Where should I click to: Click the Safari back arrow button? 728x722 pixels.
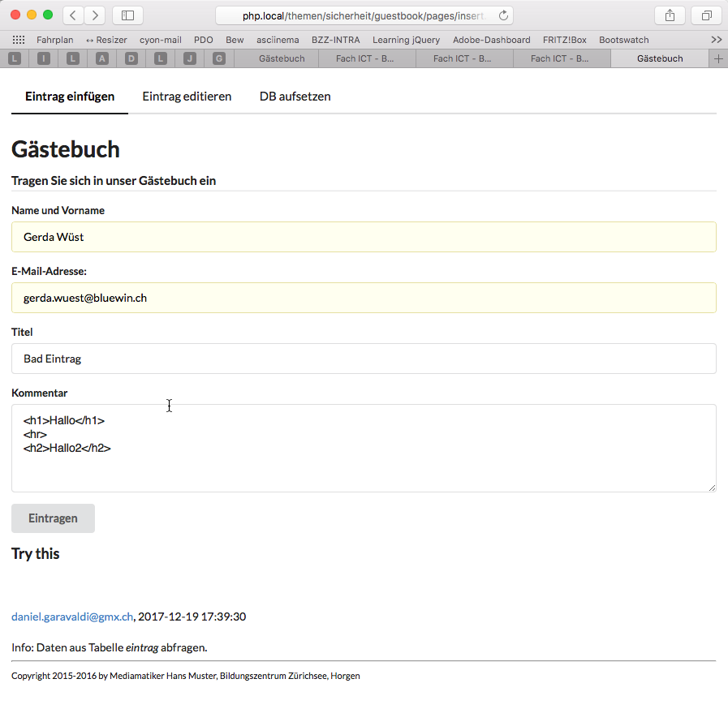point(73,15)
